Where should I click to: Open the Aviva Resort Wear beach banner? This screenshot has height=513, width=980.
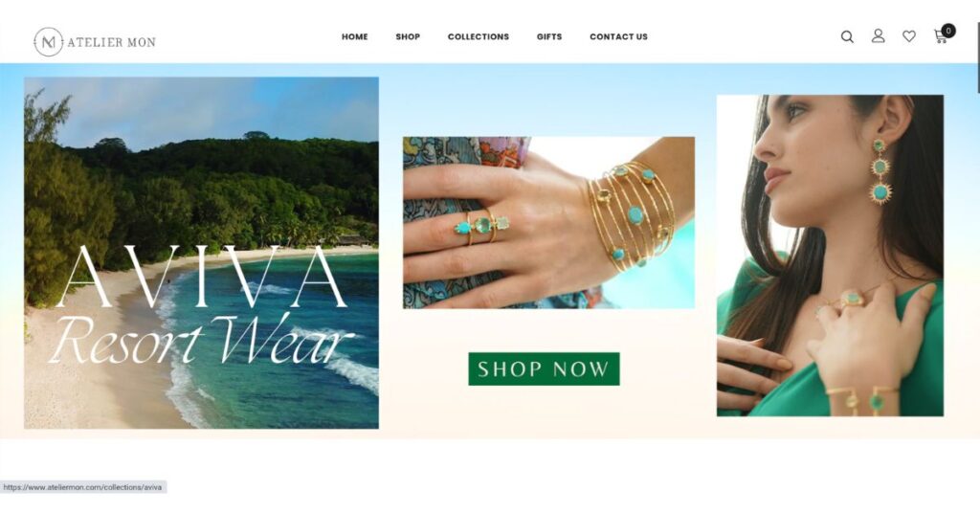[201, 253]
